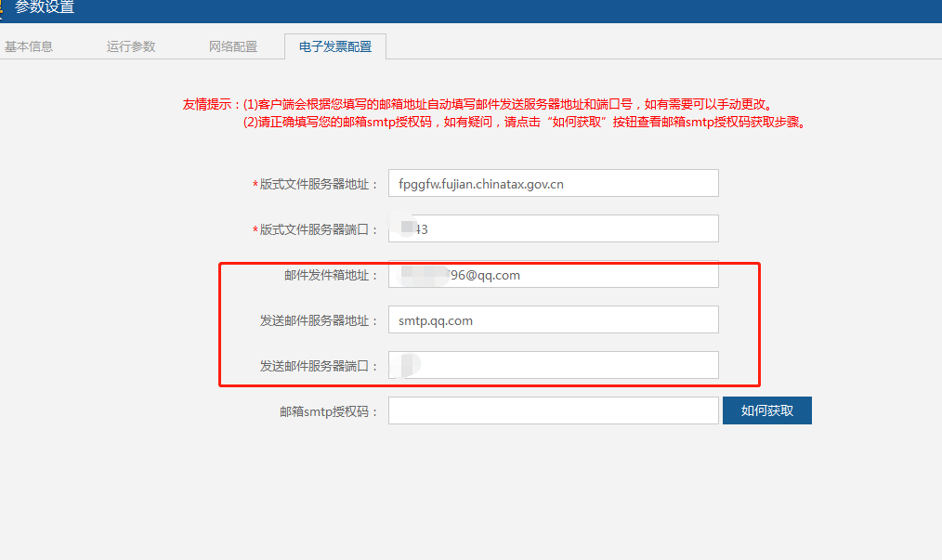Click the 版式文件服务器端口 label

click(319, 230)
